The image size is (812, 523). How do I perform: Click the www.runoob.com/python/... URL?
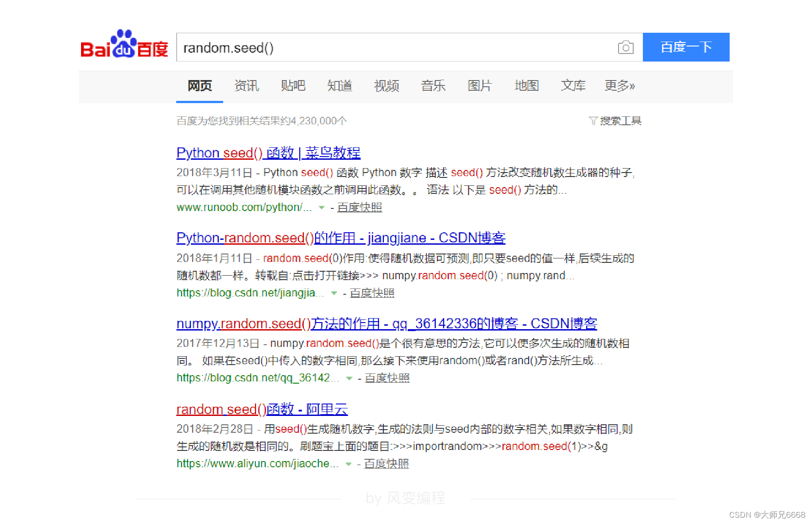(x=244, y=207)
